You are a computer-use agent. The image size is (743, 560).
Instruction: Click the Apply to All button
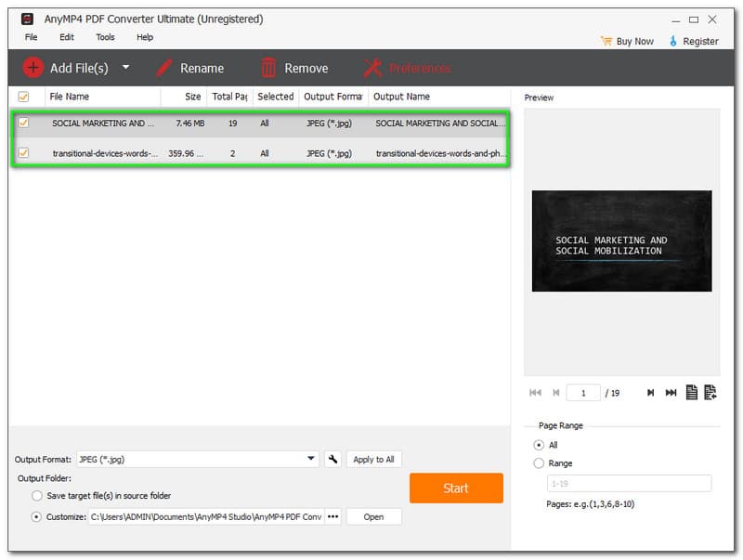pyautogui.click(x=374, y=459)
